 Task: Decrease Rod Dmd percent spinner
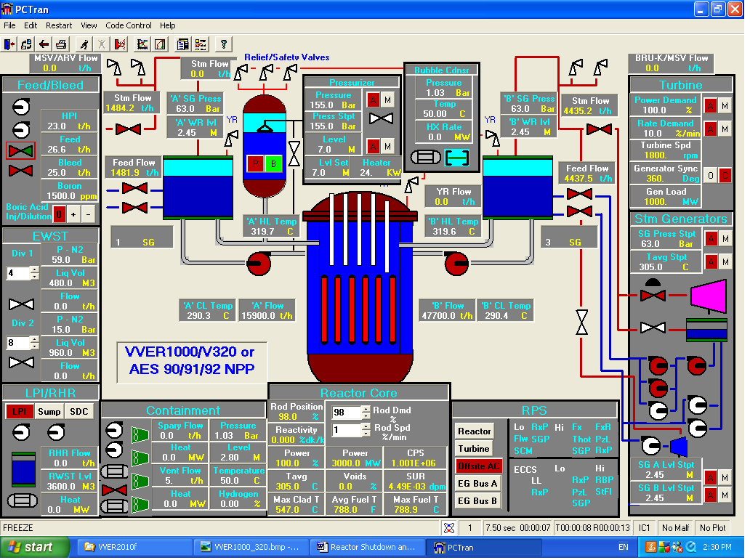coord(366,415)
